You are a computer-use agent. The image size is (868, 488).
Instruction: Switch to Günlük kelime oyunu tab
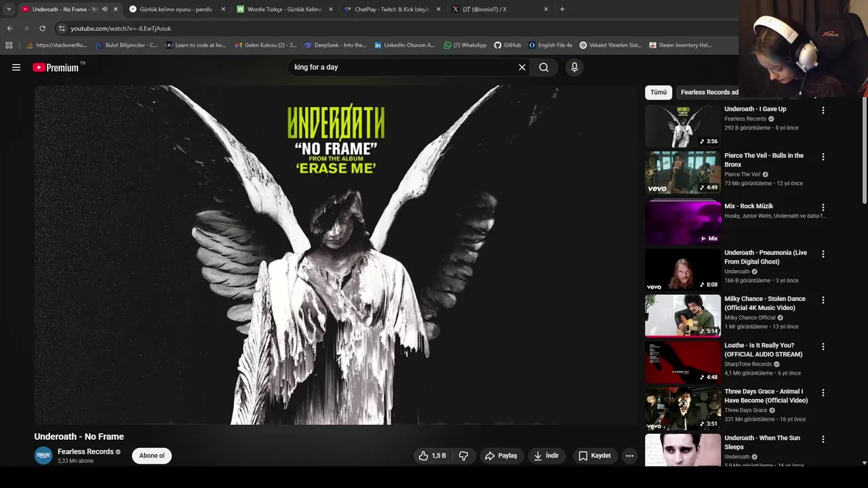click(176, 9)
